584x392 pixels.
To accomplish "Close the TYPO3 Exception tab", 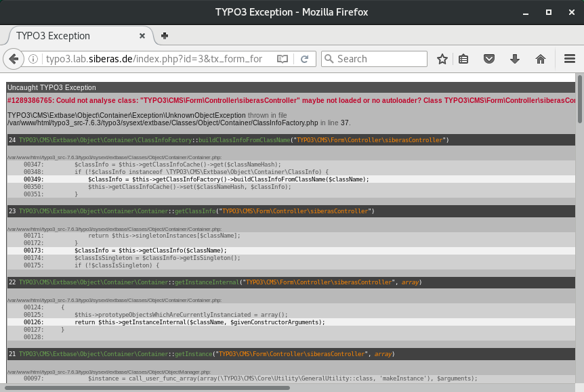I will click(x=142, y=36).
